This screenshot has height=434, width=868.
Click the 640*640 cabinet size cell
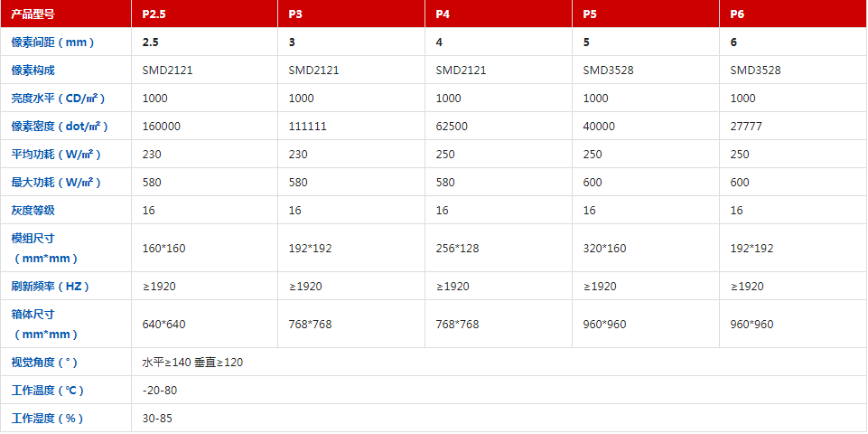[x=163, y=324]
